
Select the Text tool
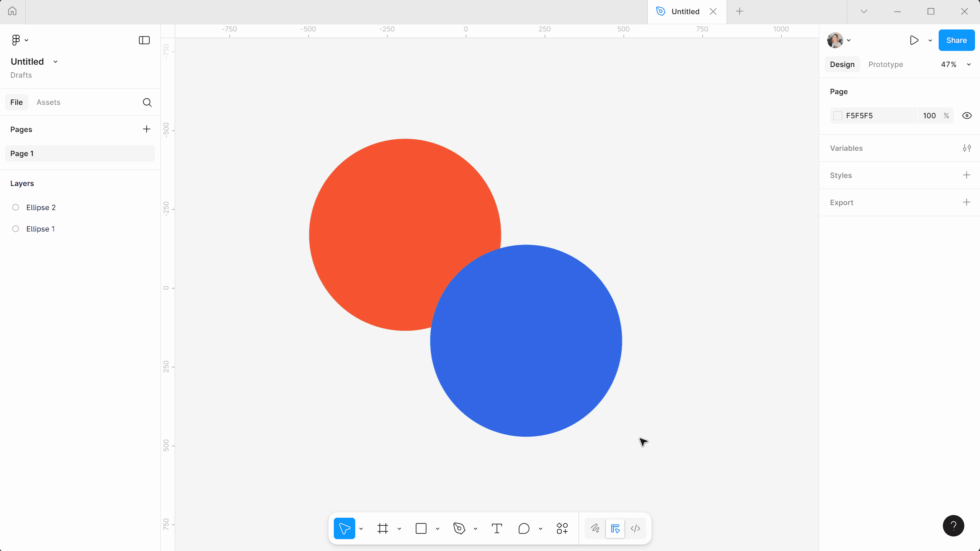pyautogui.click(x=497, y=528)
